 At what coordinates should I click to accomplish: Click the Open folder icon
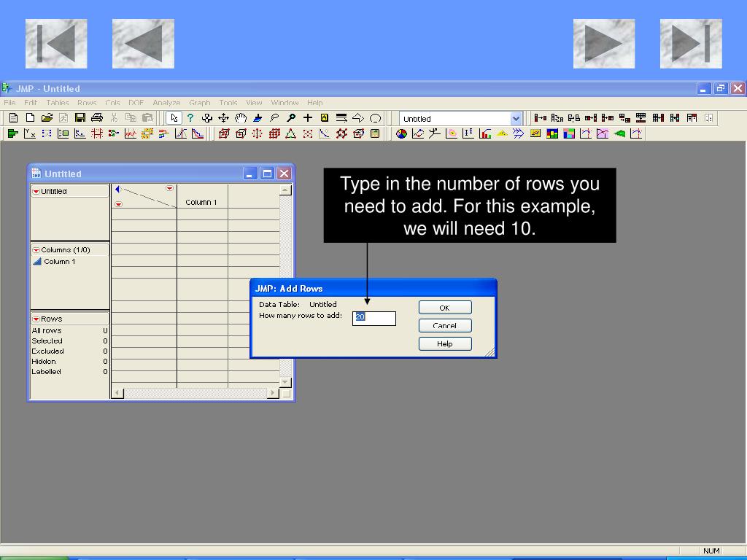(x=47, y=117)
